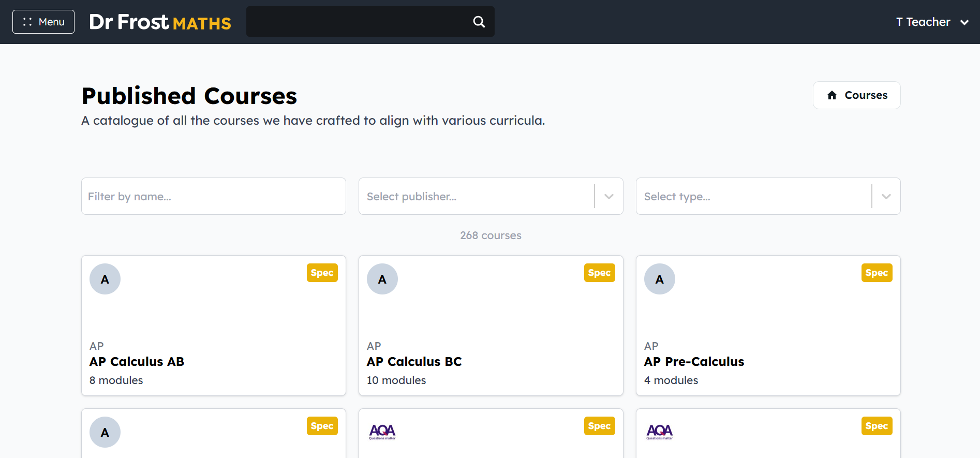The width and height of the screenshot is (980, 458).
Task: Open the Select type dropdown chevron
Action: click(886, 197)
